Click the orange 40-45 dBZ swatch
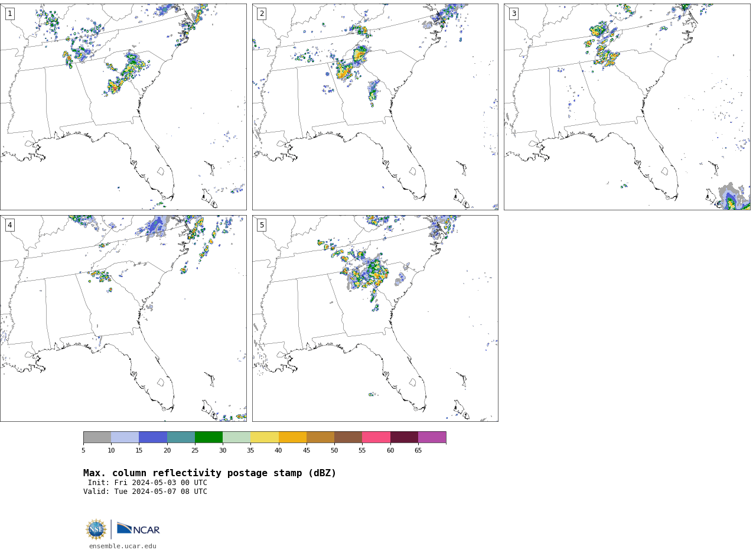The width and height of the screenshot is (756, 553). coord(292,437)
